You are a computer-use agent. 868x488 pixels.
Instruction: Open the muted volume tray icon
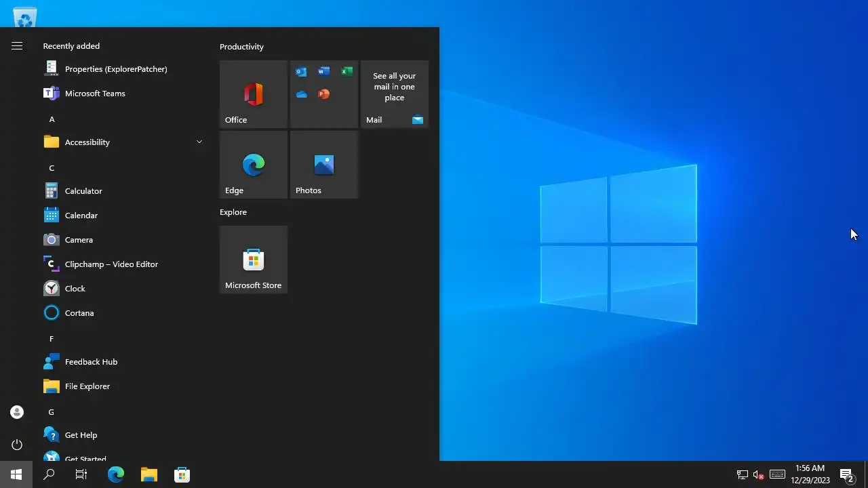click(x=759, y=474)
